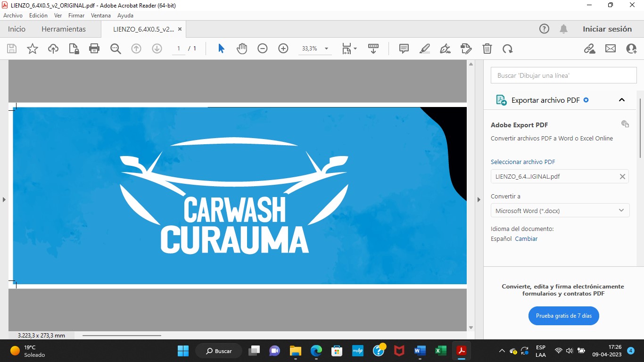The image size is (644, 362).
Task: Go to the next page with the down arrow
Action: [x=157, y=49]
